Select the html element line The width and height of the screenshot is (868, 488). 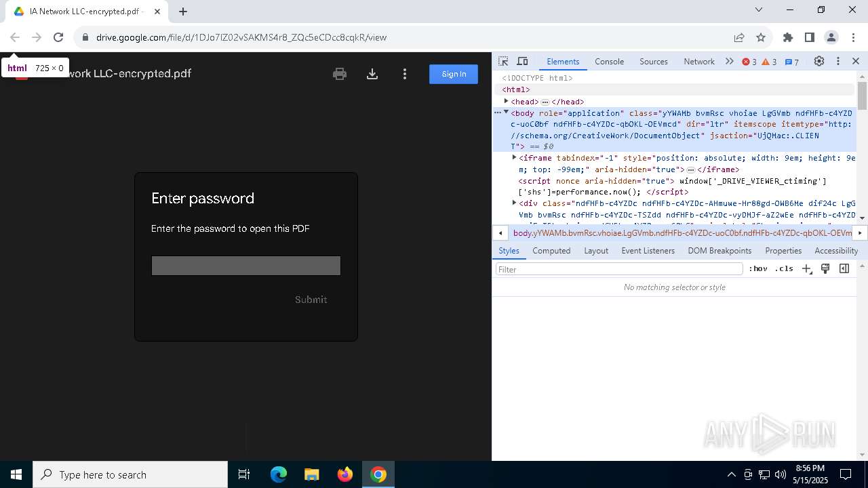[516, 89]
